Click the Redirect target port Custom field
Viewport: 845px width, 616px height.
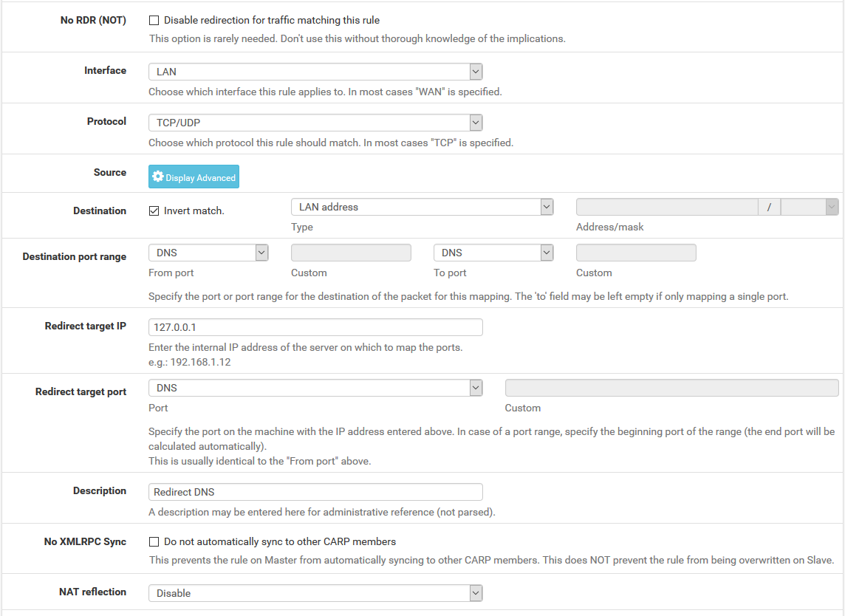[671, 388]
